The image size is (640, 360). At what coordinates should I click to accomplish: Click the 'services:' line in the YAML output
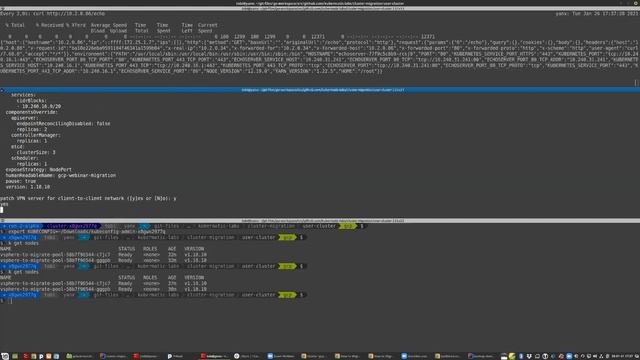tap(23, 95)
